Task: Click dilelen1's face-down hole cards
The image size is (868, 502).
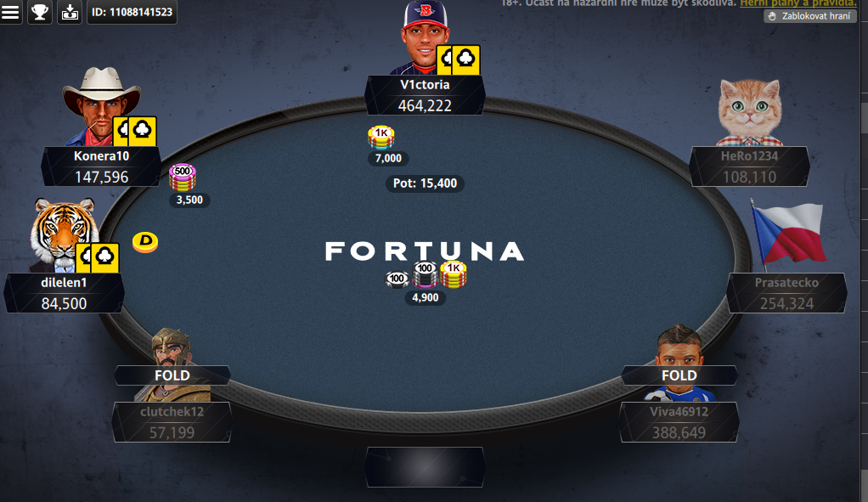Action: click(x=98, y=257)
